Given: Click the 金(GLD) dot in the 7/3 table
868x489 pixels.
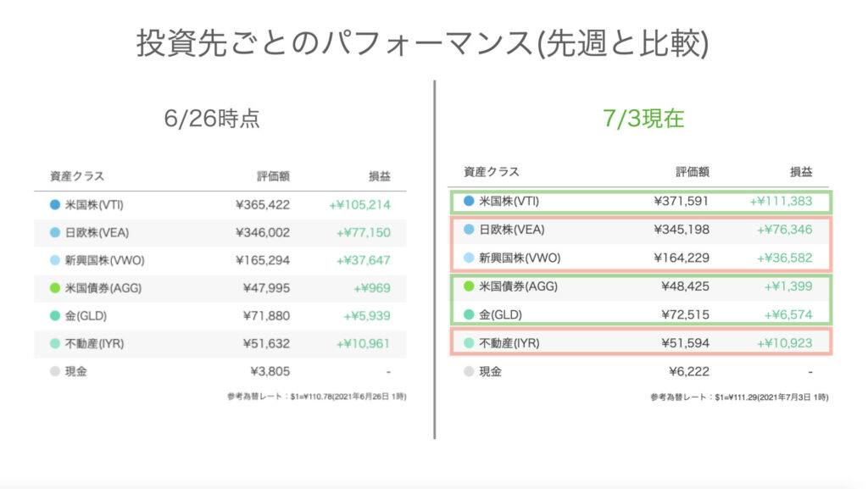Looking at the screenshot, I should pos(469,315).
